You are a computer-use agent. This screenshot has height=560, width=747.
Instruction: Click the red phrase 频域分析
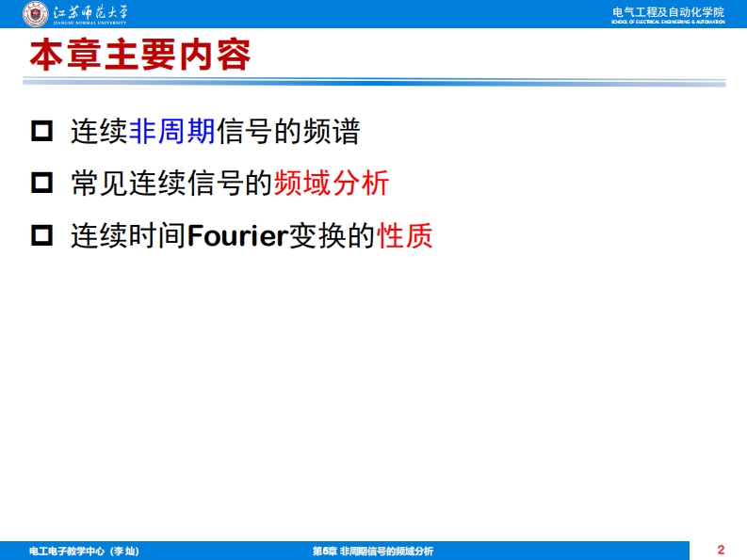click(331, 183)
